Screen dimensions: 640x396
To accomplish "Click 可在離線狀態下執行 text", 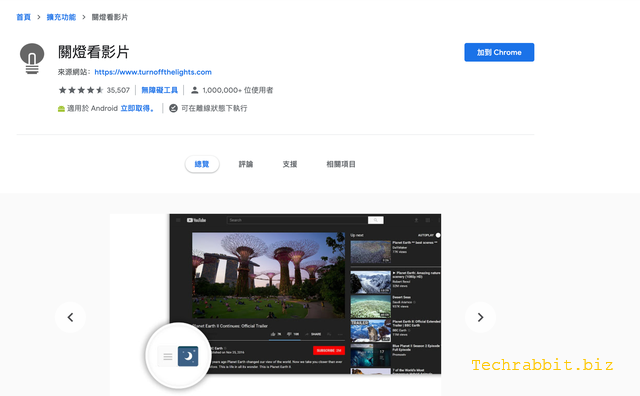I will pyautogui.click(x=214, y=108).
